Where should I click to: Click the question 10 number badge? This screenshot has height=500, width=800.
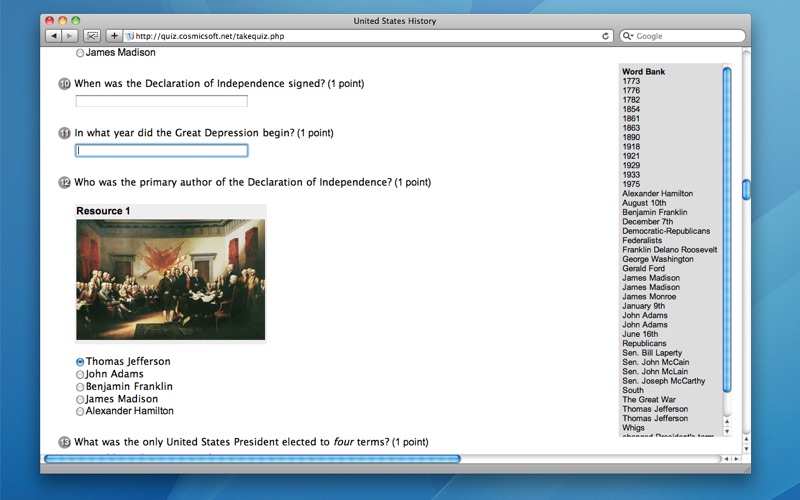(64, 84)
